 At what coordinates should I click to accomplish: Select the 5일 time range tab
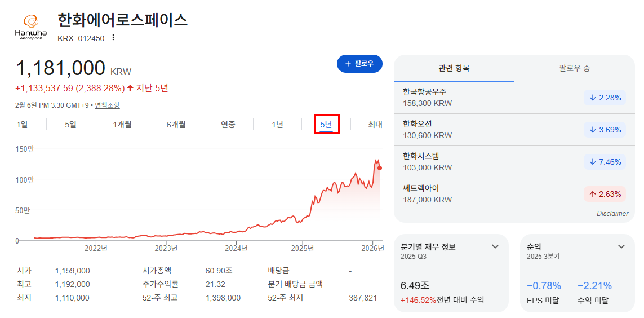point(70,125)
